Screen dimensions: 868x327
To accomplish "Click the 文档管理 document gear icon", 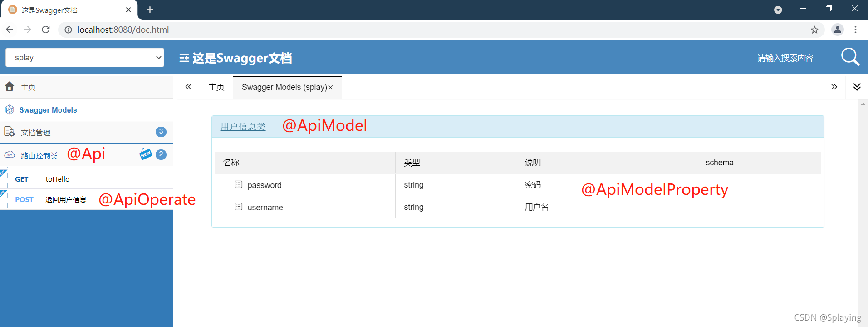I will [9, 132].
